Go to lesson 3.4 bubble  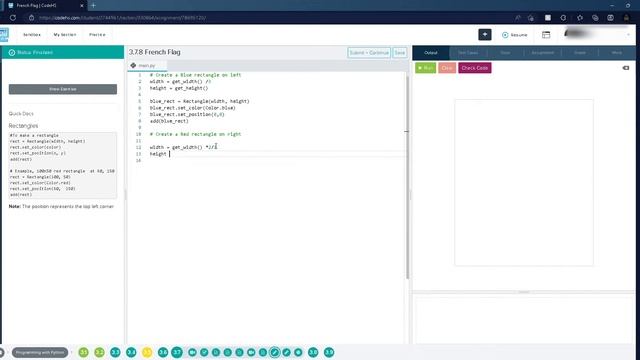[131, 352]
